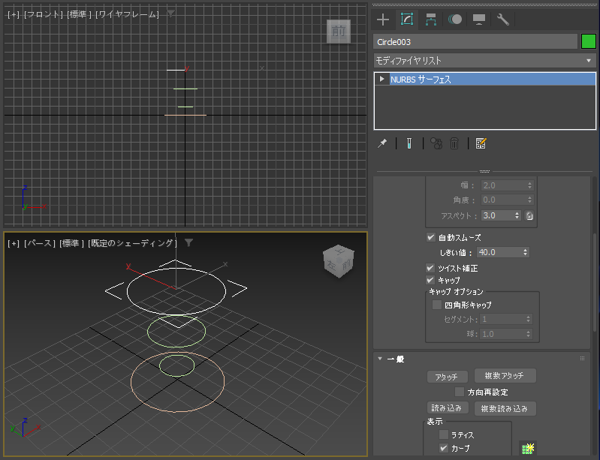Open the NURBS creation toolbox icon
The width and height of the screenshot is (600, 460).
(528, 448)
